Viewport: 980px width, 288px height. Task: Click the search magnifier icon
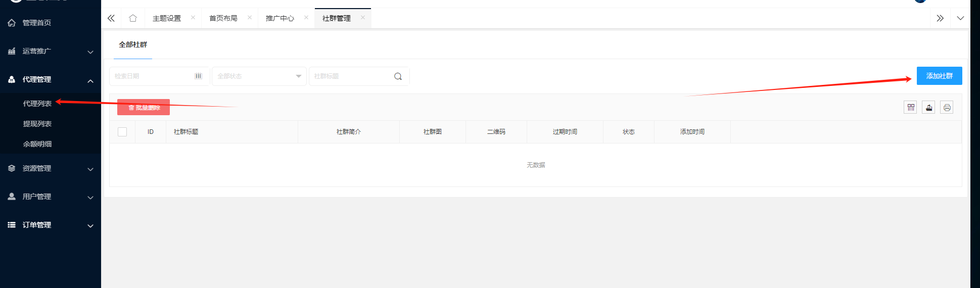(x=398, y=76)
